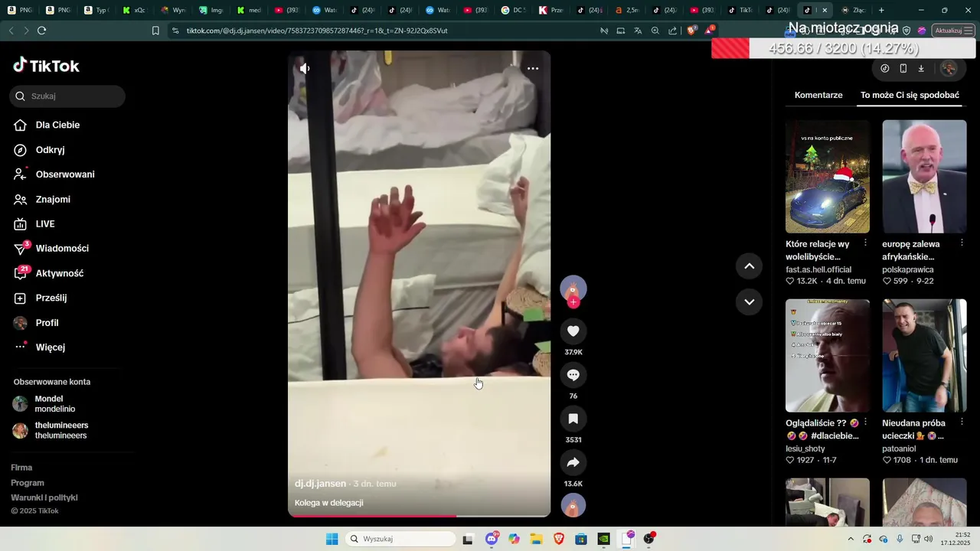This screenshot has width=980, height=551.
Task: Open the polskaprawica video thumbnail
Action: 925,177
